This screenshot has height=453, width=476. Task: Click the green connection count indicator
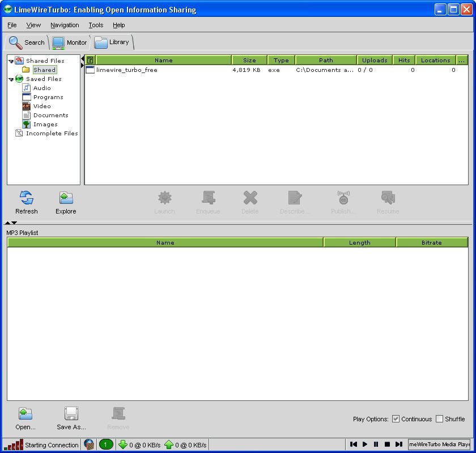pos(106,445)
